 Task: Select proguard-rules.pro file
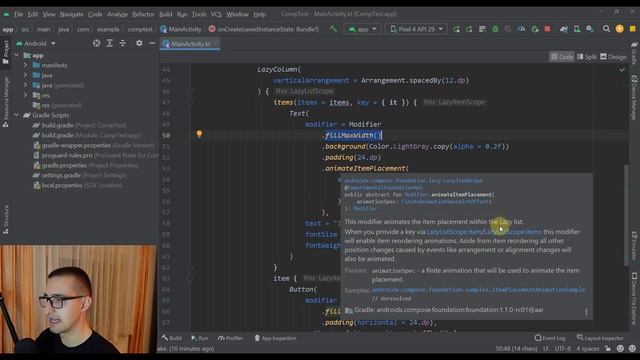(x=96, y=155)
